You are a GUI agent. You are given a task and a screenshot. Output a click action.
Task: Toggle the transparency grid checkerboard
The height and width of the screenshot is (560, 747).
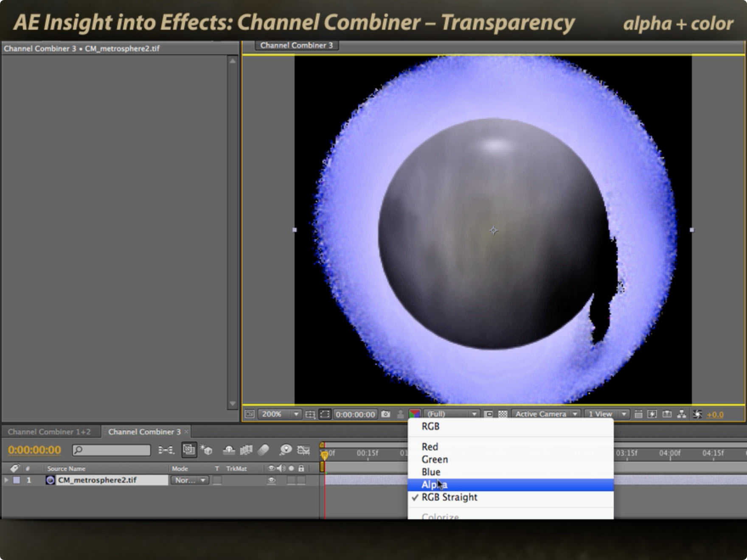(503, 414)
